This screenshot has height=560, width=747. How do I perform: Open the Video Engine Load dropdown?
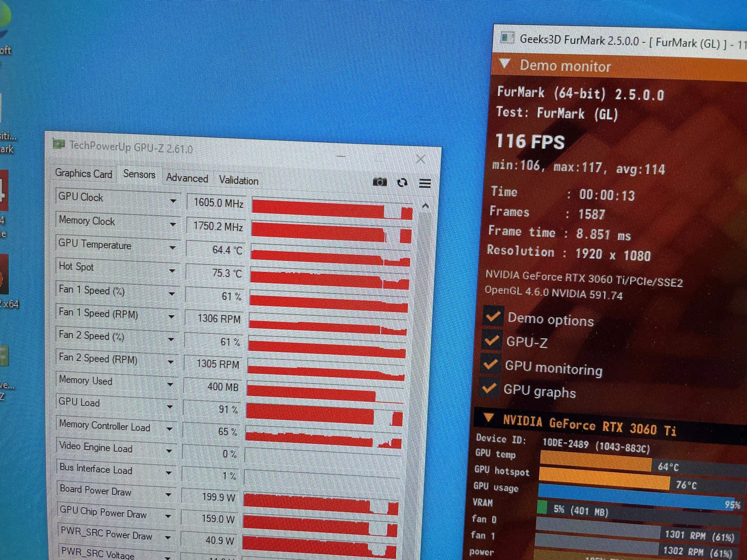[169, 451]
